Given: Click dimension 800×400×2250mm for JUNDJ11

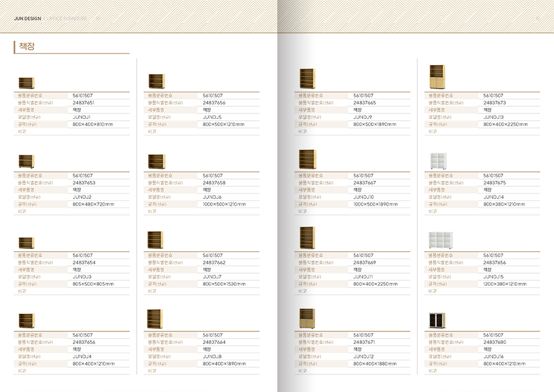Looking at the screenshot, I should click(x=376, y=284).
